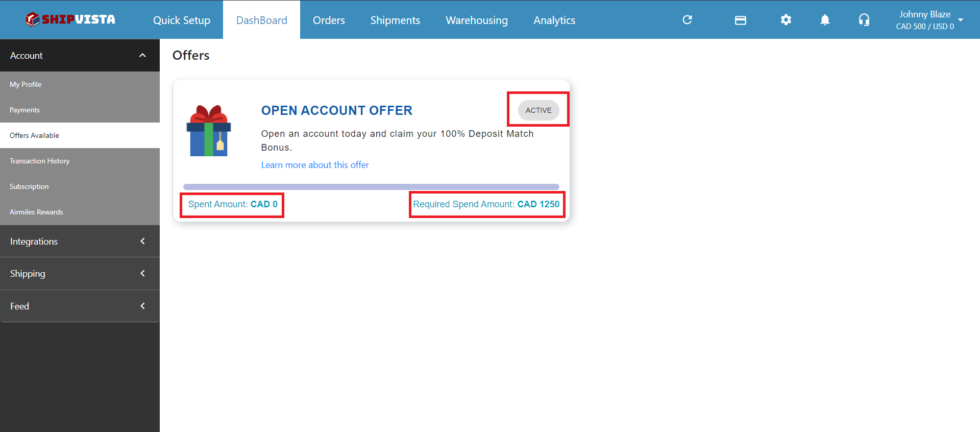Collapse the Account sidebar section
Image resolution: width=980 pixels, height=432 pixels.
pyautogui.click(x=80, y=55)
